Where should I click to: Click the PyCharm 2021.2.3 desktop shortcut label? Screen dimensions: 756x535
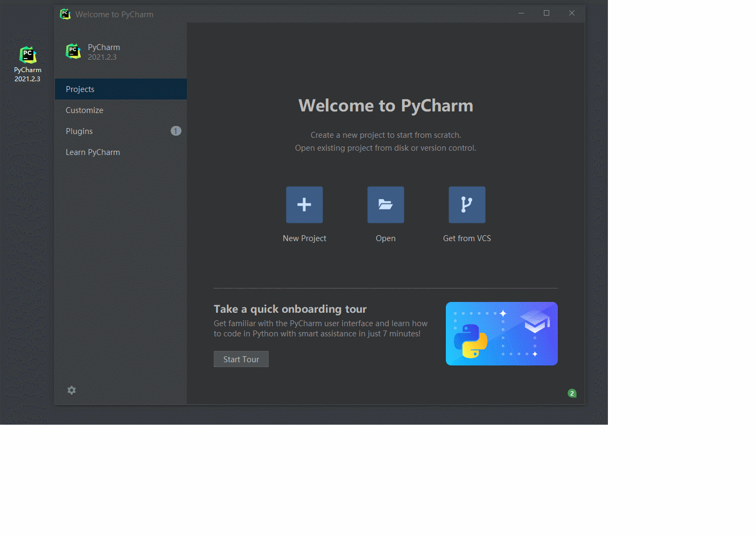(x=27, y=74)
